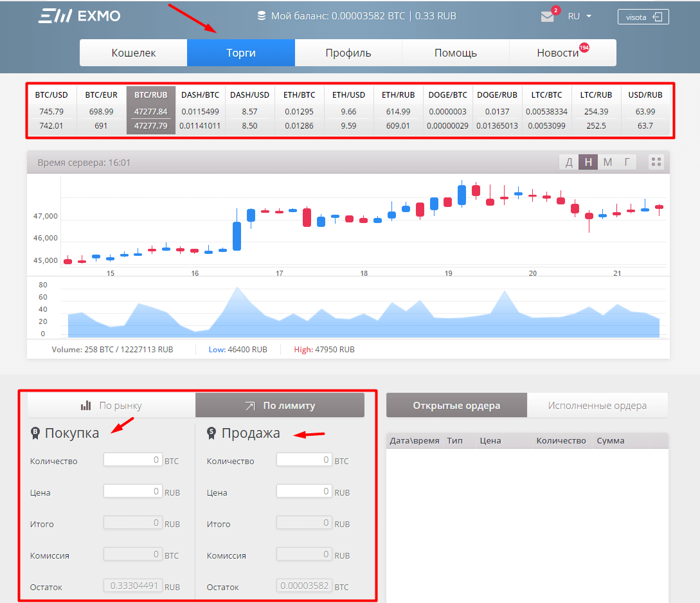Click Покупка Остаток value 0.33304491
The image size is (700, 603).
[132, 586]
